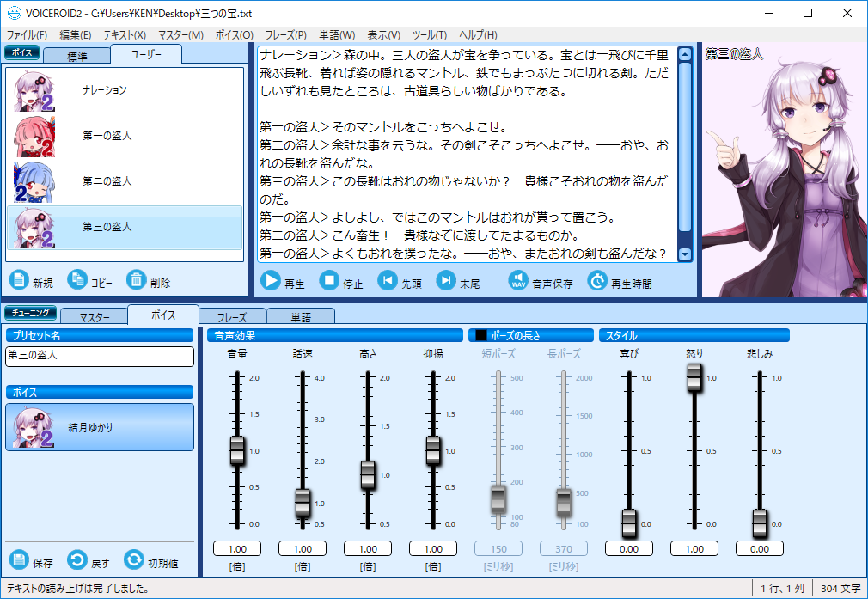Click the text editor scroll up arrow
This screenshot has height=599, width=868.
click(x=685, y=54)
